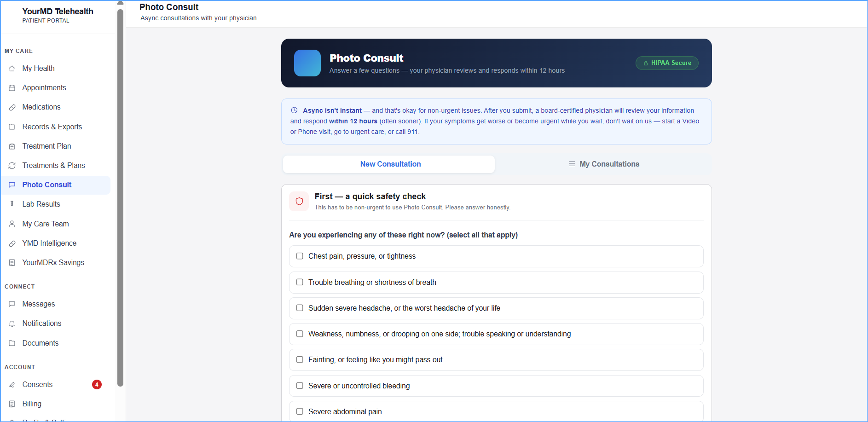Click the sidebar vertical scrollbar
Viewport: 868px width, 422px height.
point(121,198)
